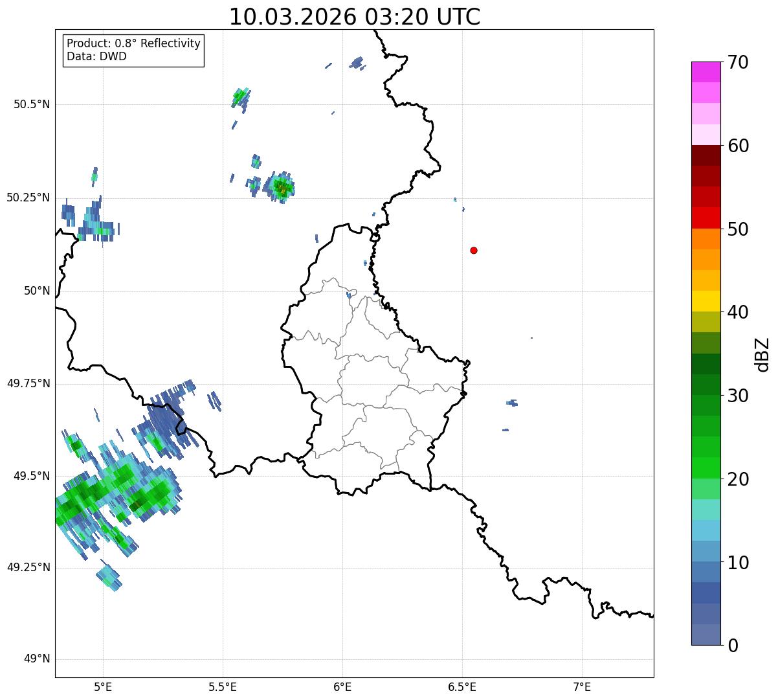Click the 49.25°N latitude label

click(x=28, y=568)
